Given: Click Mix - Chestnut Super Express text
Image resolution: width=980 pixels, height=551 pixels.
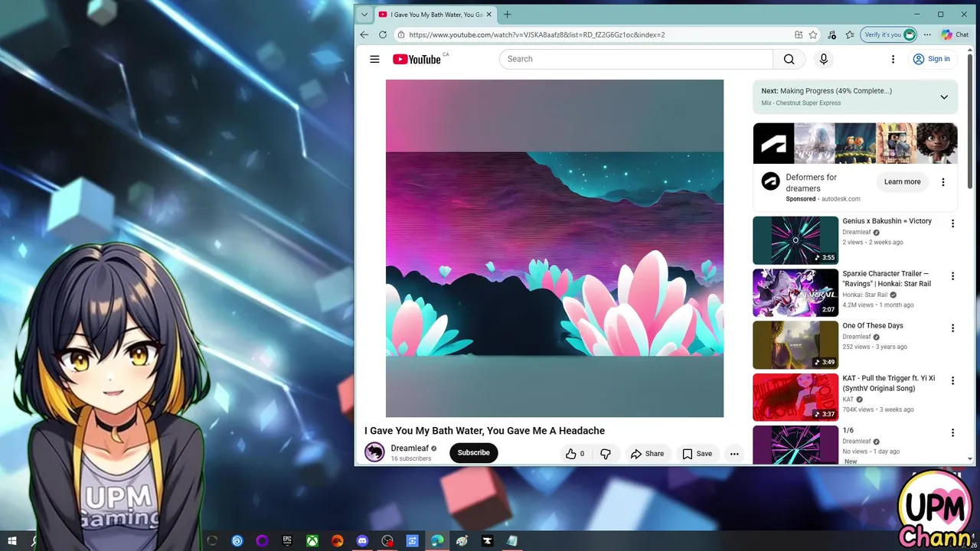Looking at the screenshot, I should 801,103.
